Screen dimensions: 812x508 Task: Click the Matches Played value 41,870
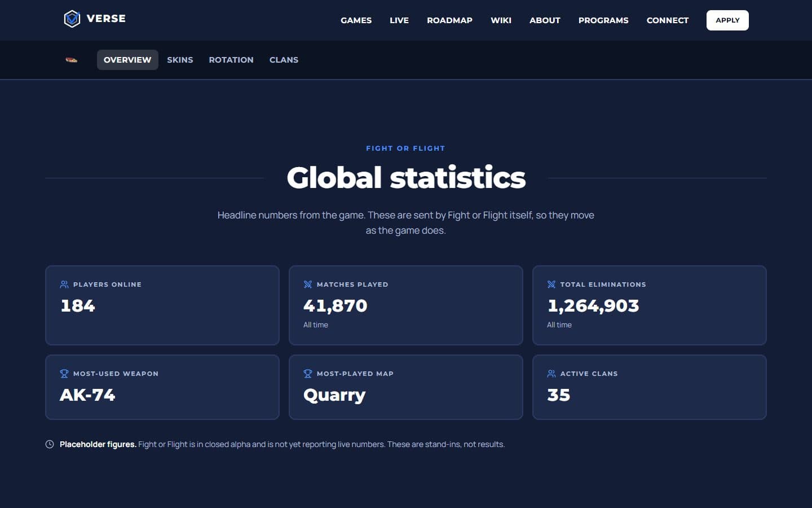point(336,305)
